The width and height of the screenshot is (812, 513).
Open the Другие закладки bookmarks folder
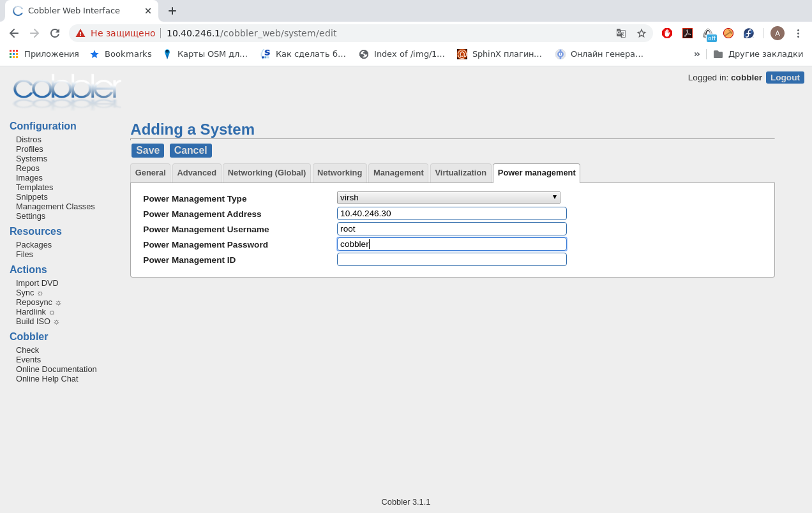tap(758, 54)
